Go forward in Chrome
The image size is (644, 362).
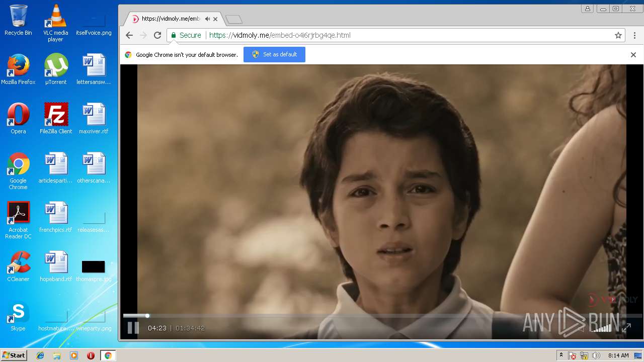click(x=143, y=35)
